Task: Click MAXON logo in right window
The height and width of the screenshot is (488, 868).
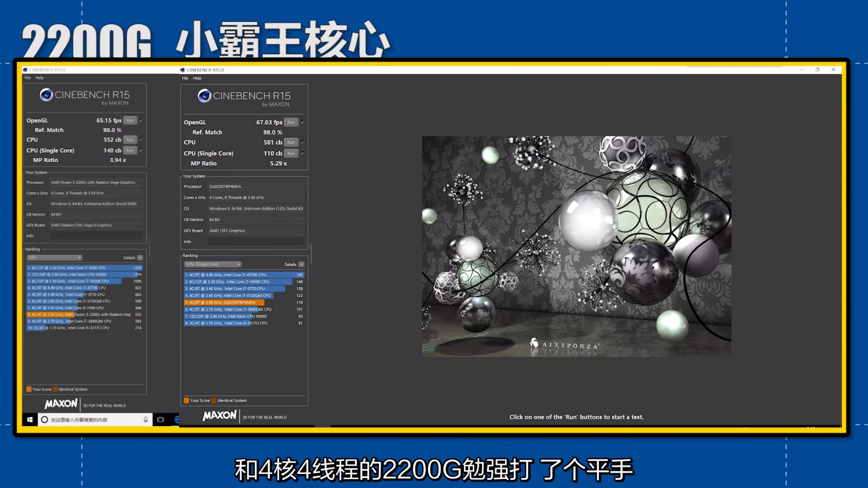Action: coord(220,415)
